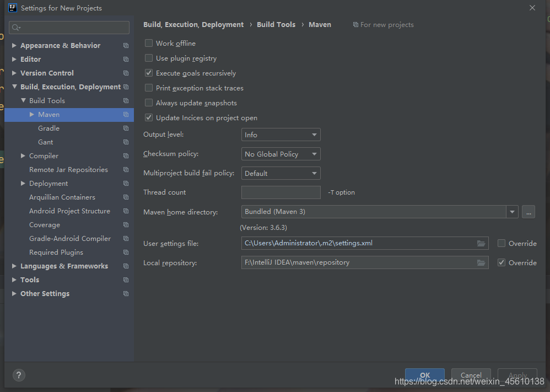
Task: Click the project-scope icon beside Android Project Structure
Action: [x=126, y=211]
